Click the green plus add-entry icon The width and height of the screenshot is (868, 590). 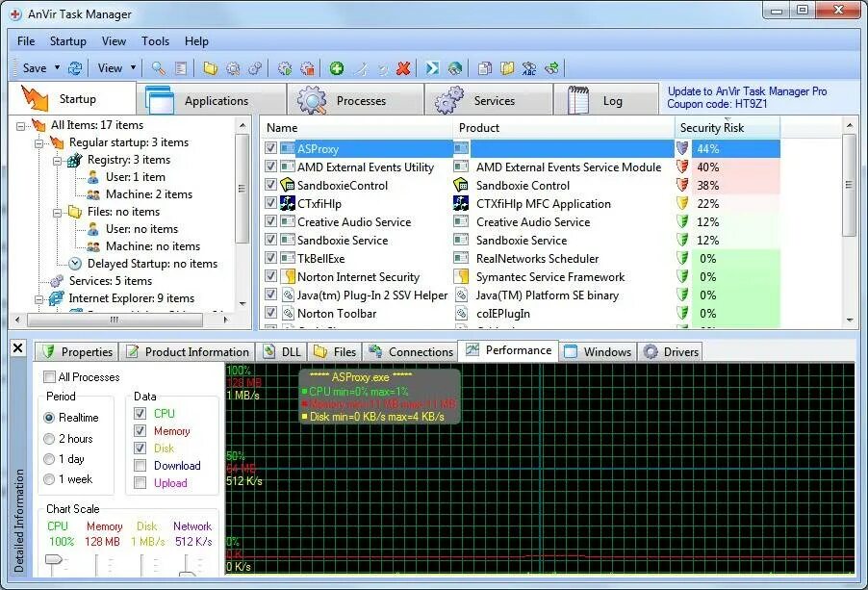(337, 68)
